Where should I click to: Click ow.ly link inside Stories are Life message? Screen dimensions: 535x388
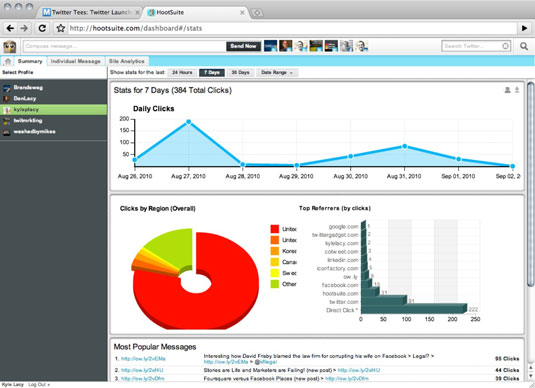(x=359, y=370)
